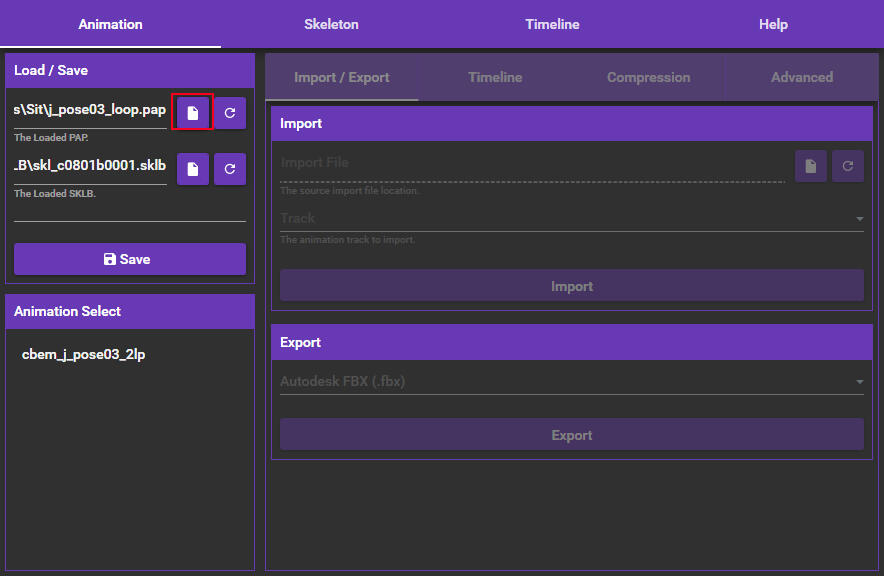Click the browse file icon for loaded PAP
The image size is (884, 576).
(x=193, y=113)
